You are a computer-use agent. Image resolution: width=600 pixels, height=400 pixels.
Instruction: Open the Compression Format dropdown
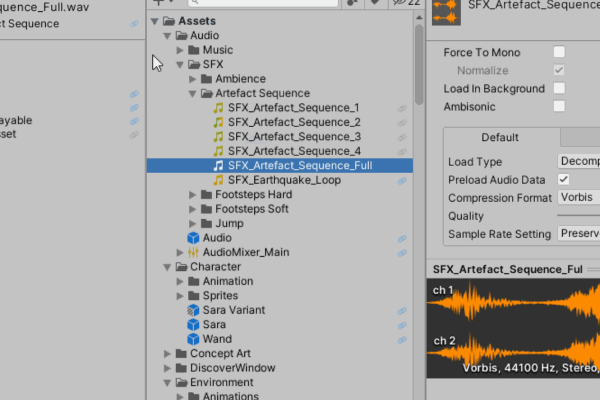pyautogui.click(x=578, y=198)
